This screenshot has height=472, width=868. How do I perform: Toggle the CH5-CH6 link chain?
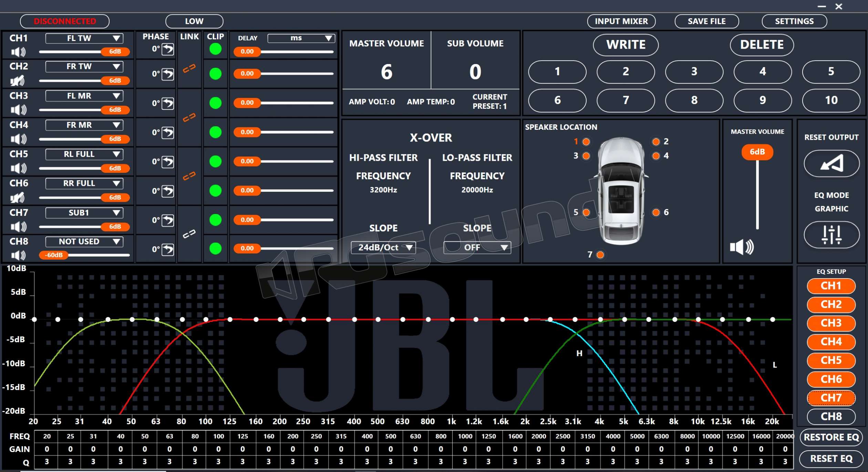click(x=189, y=176)
